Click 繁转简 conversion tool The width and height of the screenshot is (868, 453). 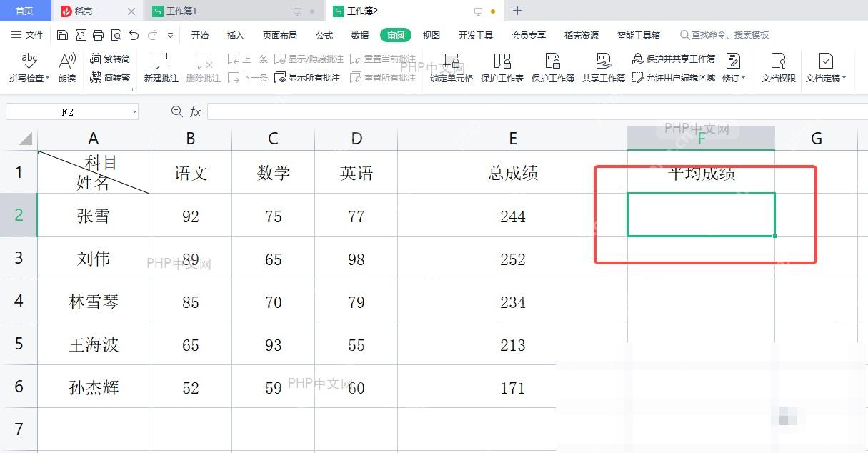point(110,59)
